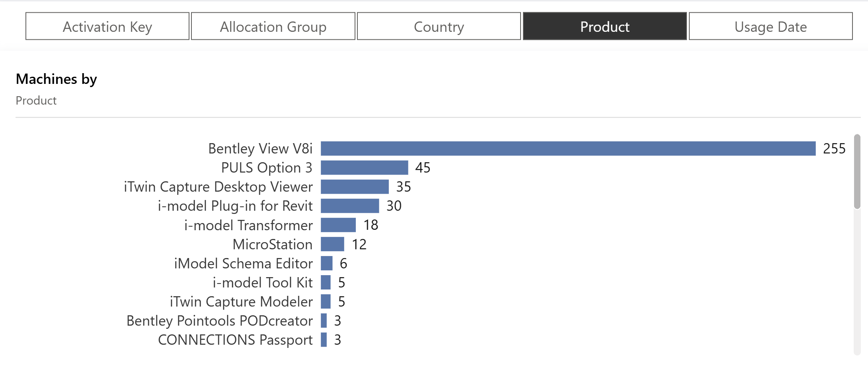Open the Country tab
The width and height of the screenshot is (868, 365).
pos(439,26)
